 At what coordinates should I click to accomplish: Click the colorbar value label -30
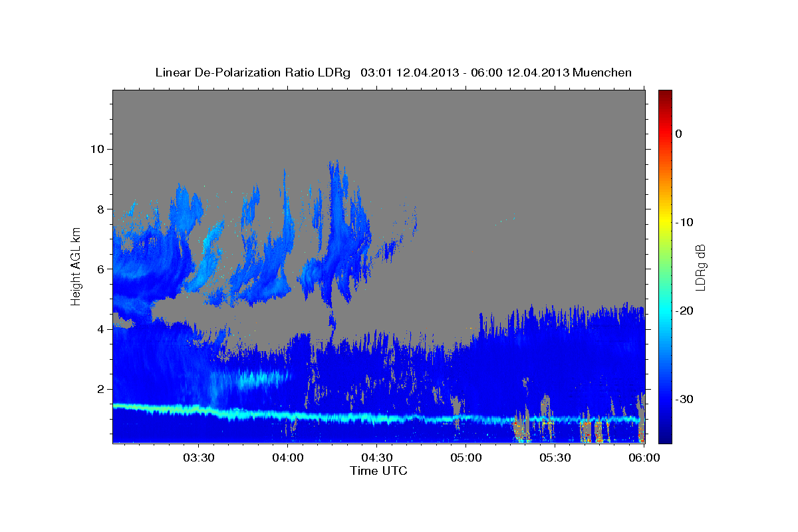tap(685, 399)
